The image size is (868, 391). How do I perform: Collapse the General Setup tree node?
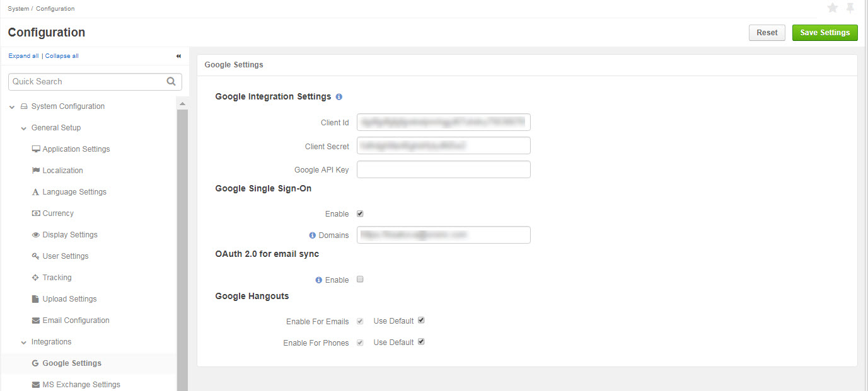(x=23, y=128)
